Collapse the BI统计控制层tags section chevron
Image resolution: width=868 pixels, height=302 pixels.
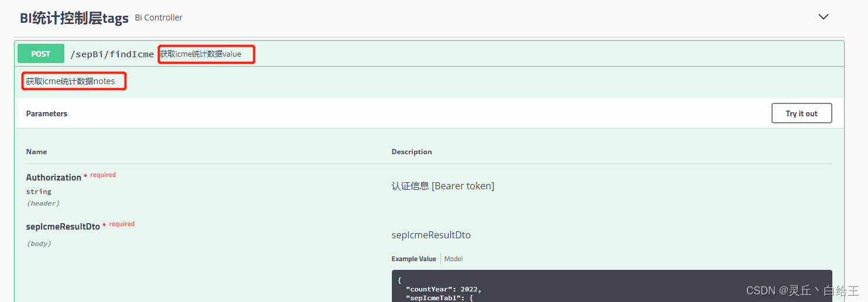[823, 17]
